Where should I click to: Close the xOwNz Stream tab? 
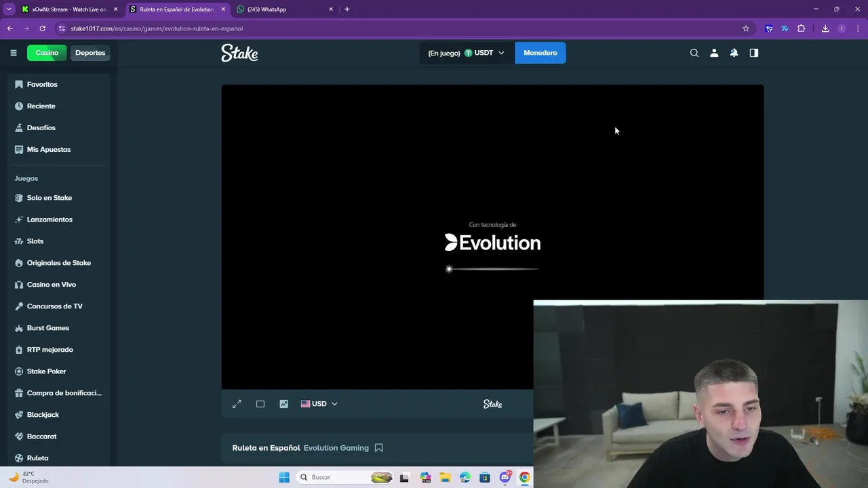[x=115, y=9]
